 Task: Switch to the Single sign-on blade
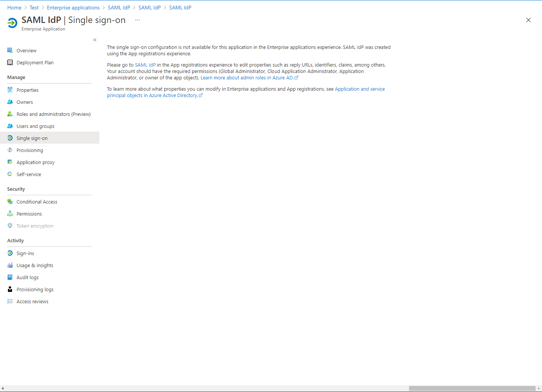pos(32,138)
